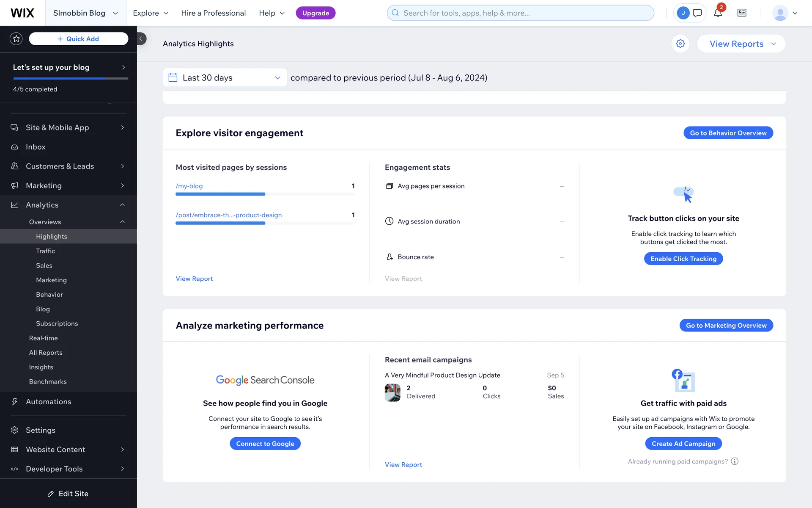
Task: Open the Slmobbin Blog site selector
Action: click(85, 13)
